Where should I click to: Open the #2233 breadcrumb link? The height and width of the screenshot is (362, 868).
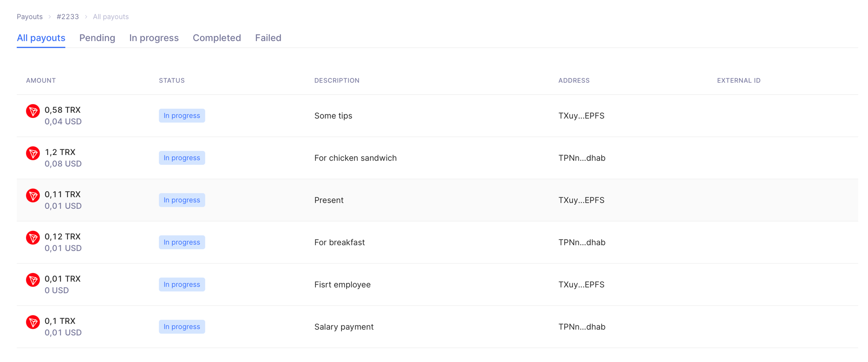click(x=68, y=17)
